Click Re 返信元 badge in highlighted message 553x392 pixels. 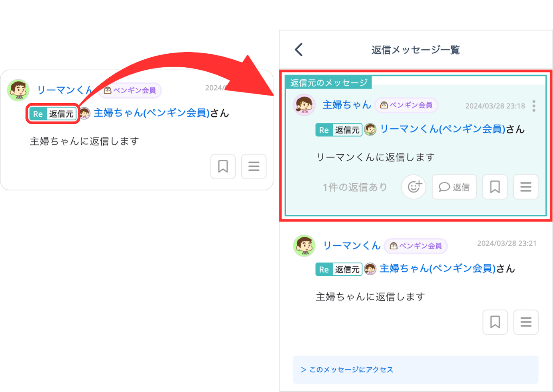click(x=338, y=130)
